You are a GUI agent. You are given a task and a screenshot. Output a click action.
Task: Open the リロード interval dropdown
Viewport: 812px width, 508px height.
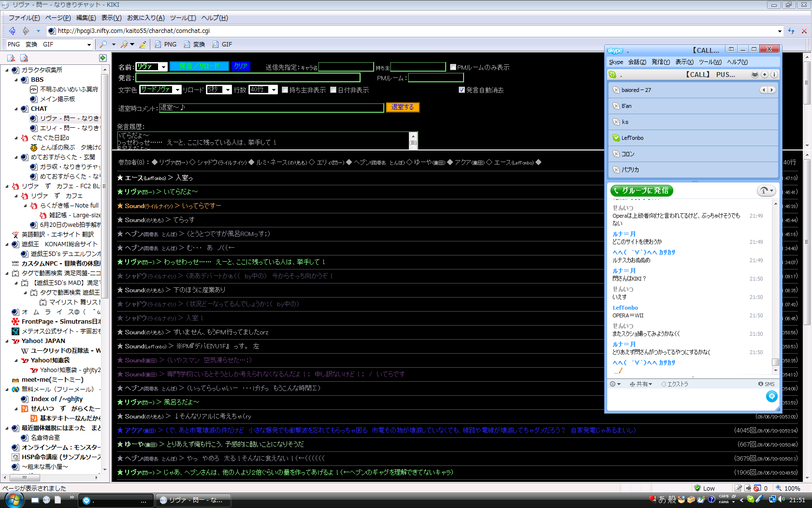pos(228,90)
